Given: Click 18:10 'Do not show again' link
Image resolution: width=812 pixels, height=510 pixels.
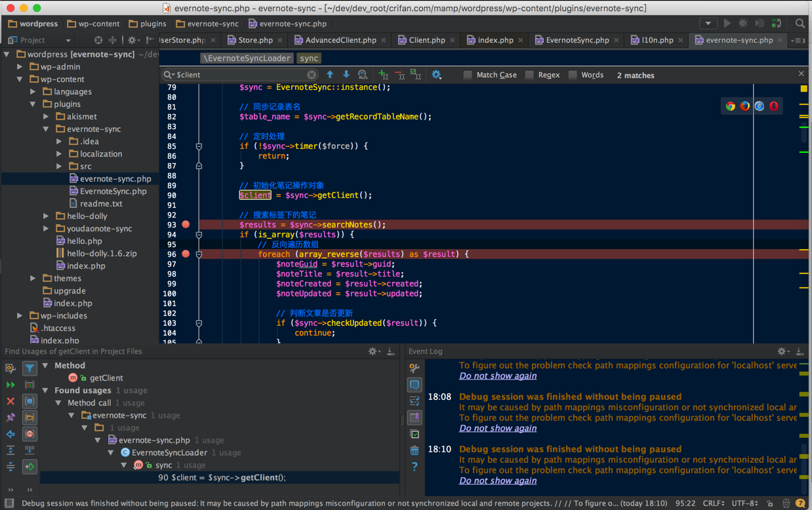Looking at the screenshot, I should click(497, 481).
